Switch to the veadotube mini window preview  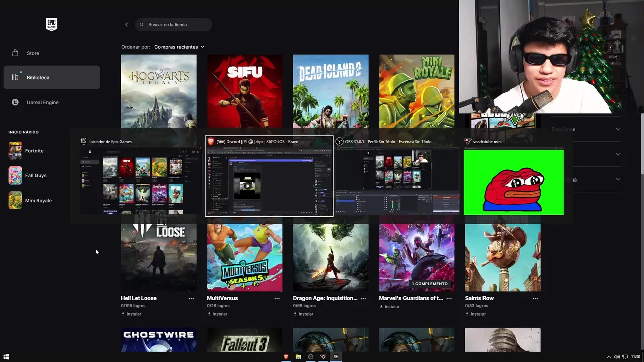click(514, 176)
